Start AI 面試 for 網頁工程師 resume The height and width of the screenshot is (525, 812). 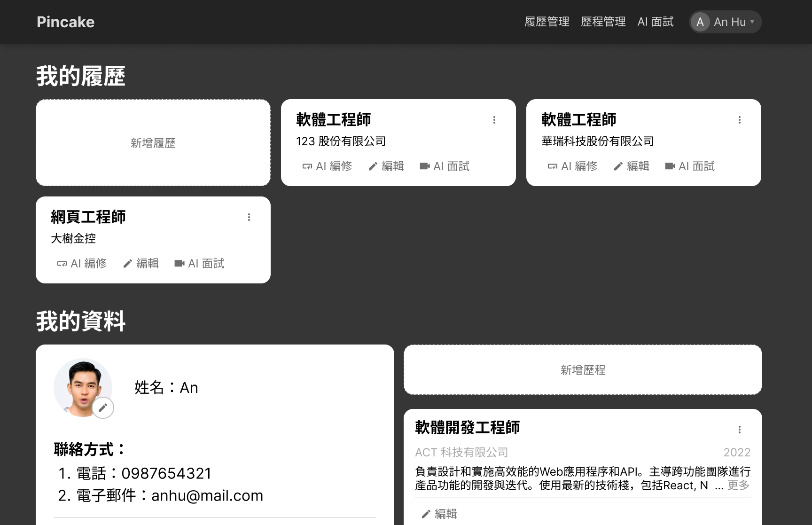coord(199,264)
